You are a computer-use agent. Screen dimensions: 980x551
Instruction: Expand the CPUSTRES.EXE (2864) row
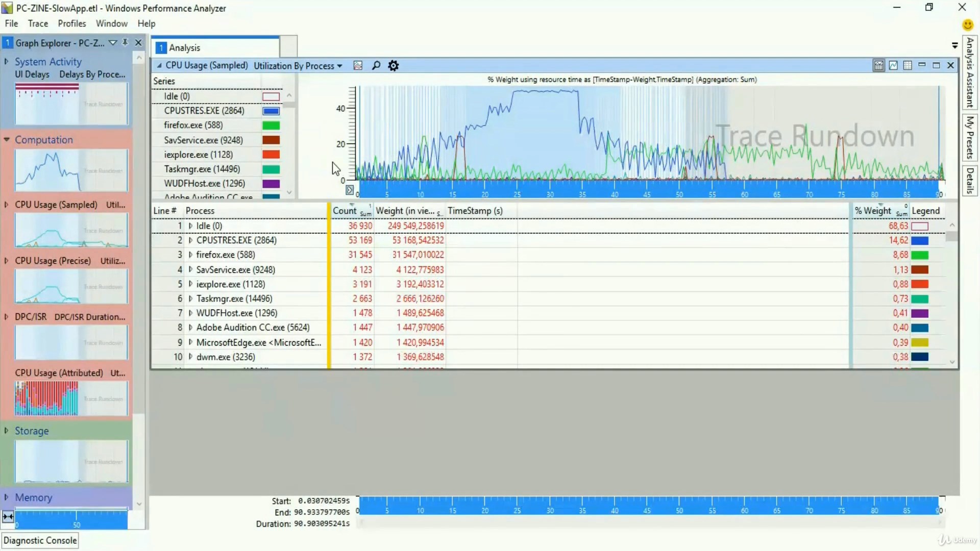pyautogui.click(x=190, y=240)
